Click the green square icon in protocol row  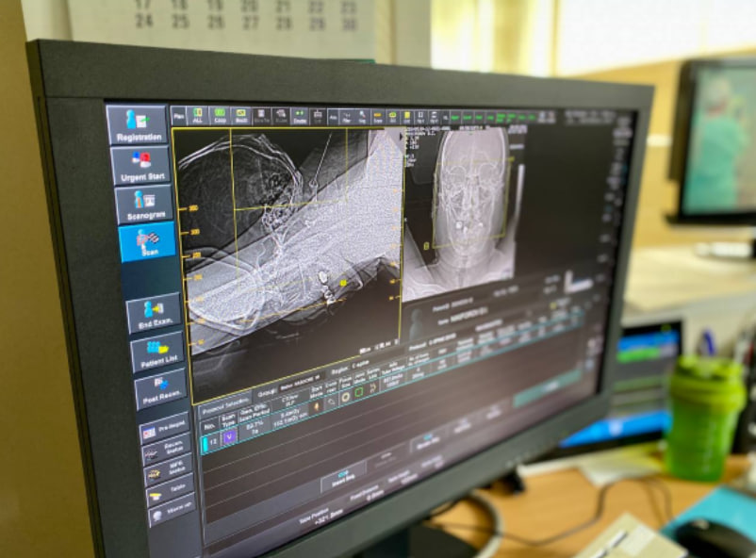pos(359,393)
